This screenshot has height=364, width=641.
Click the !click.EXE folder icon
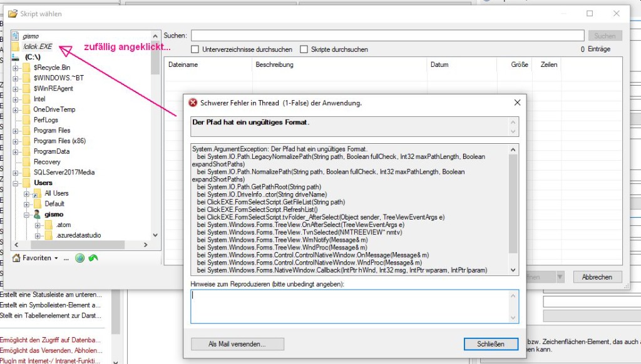pos(16,46)
